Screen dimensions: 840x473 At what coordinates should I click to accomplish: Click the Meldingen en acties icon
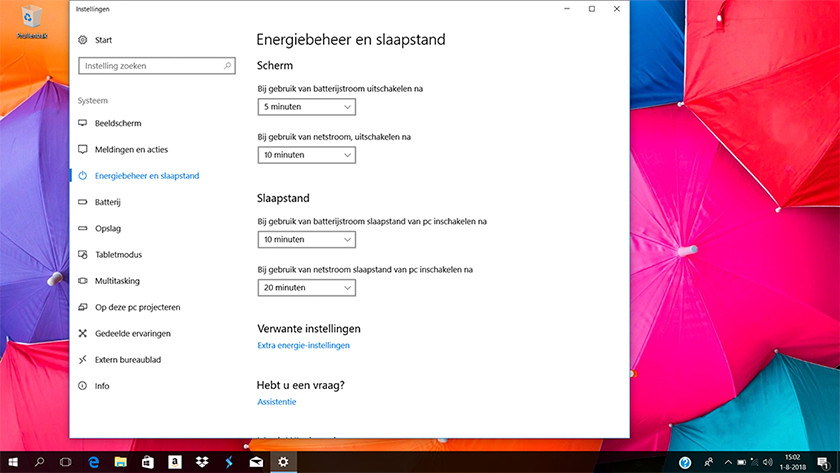(x=83, y=149)
